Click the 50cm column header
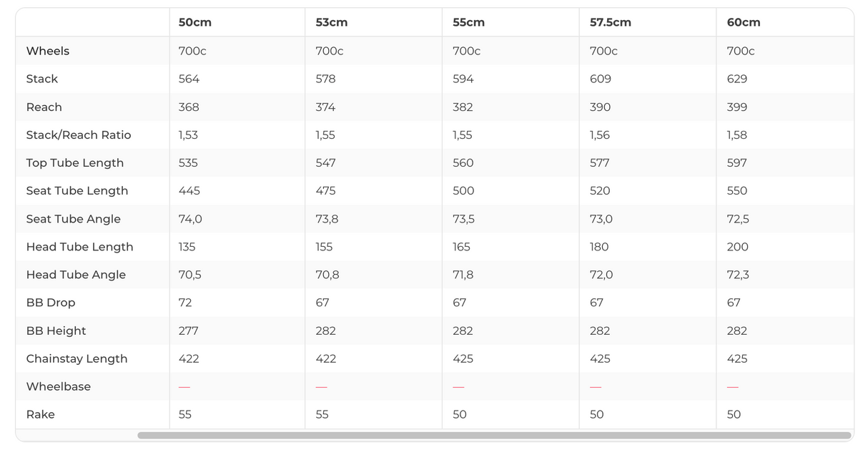 (195, 22)
